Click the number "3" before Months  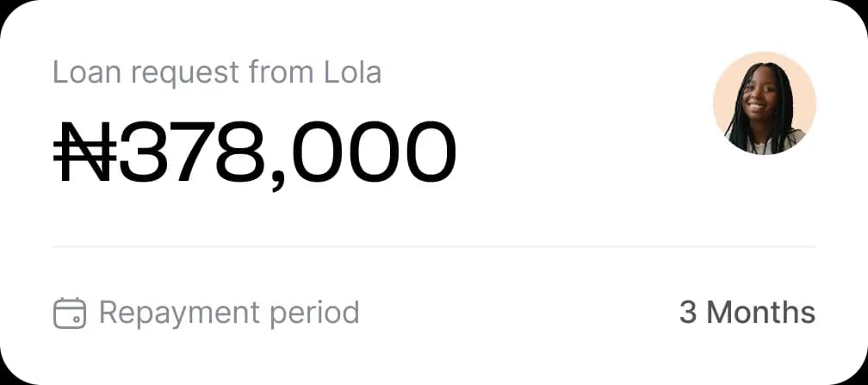point(687,313)
